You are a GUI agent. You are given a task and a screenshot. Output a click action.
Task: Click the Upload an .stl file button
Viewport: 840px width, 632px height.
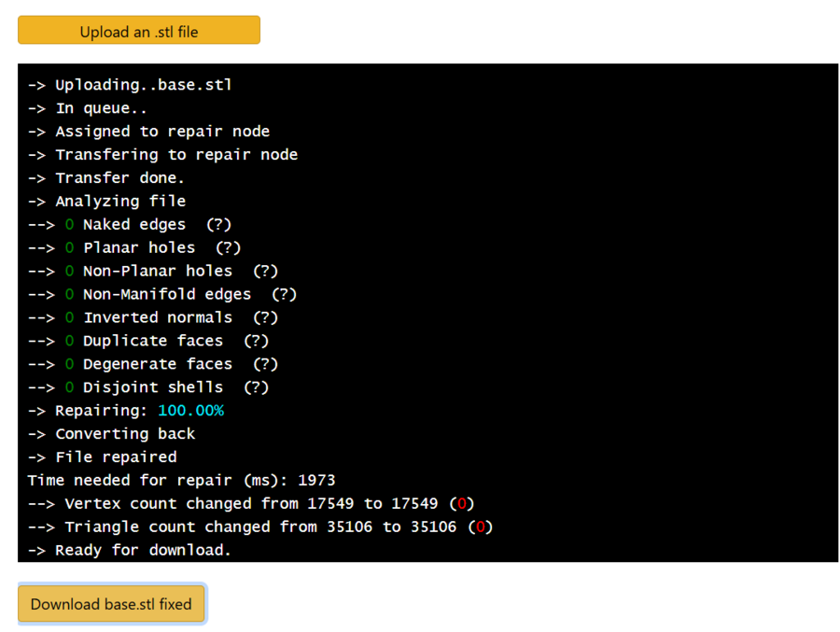coord(139,31)
